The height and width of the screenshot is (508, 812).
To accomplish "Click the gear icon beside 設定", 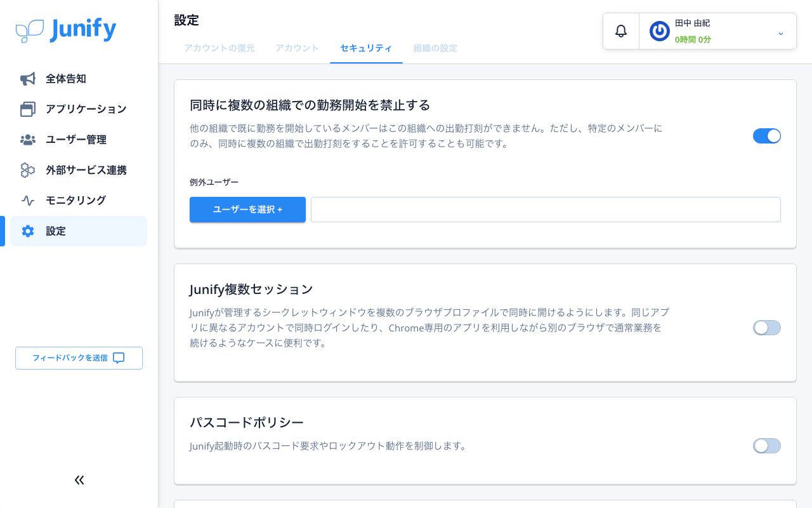I will pyautogui.click(x=28, y=231).
